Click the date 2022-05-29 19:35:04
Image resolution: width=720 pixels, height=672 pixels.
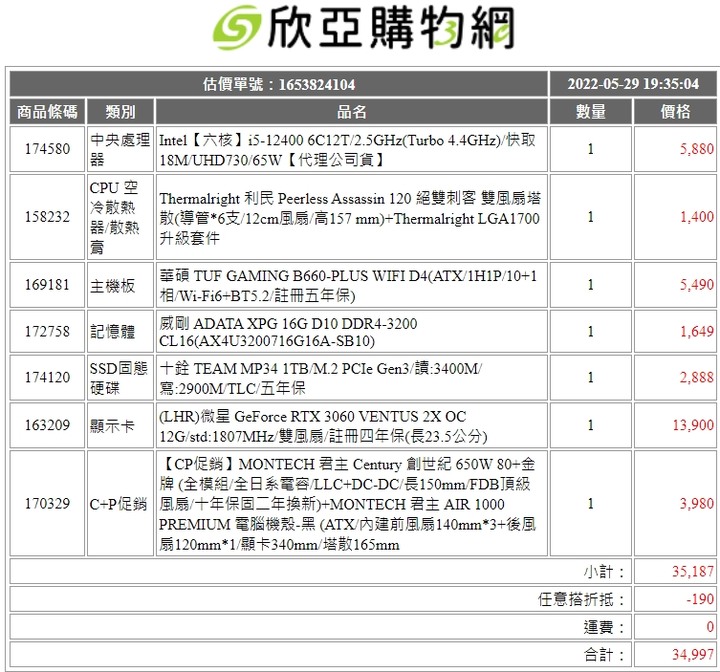(633, 84)
